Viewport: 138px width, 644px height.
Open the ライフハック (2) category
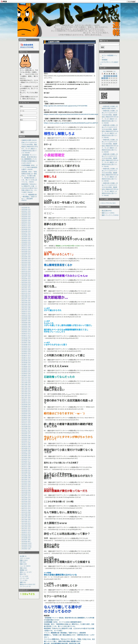point(25,586)
